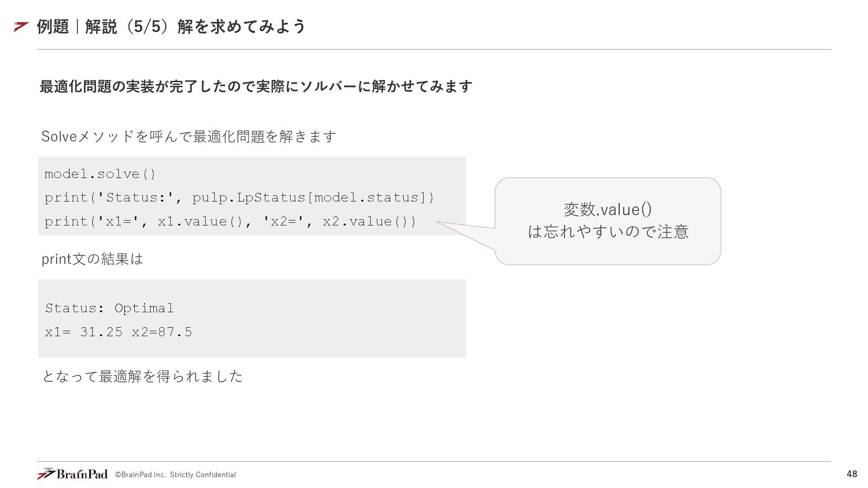Click the 変数.value() callout bubble

click(608, 221)
